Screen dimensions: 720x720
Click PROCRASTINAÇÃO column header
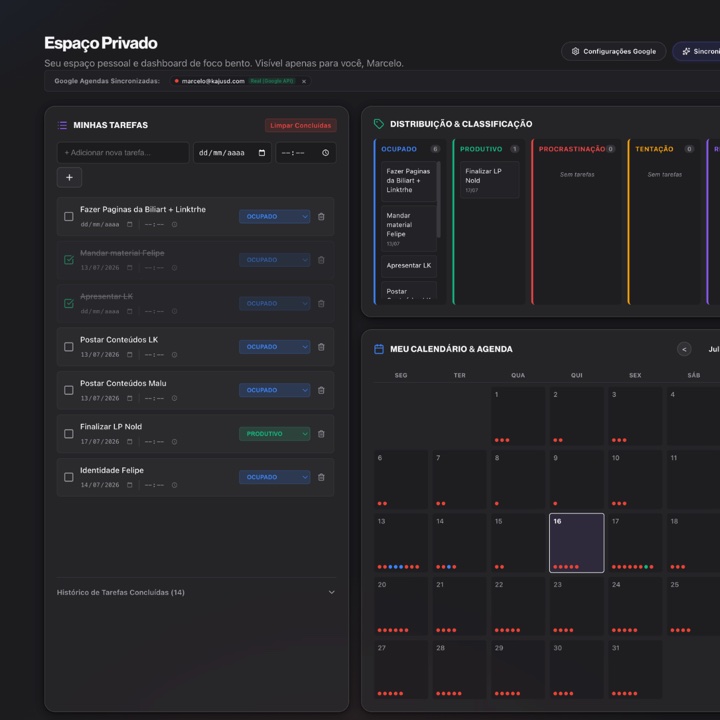pyautogui.click(x=572, y=149)
